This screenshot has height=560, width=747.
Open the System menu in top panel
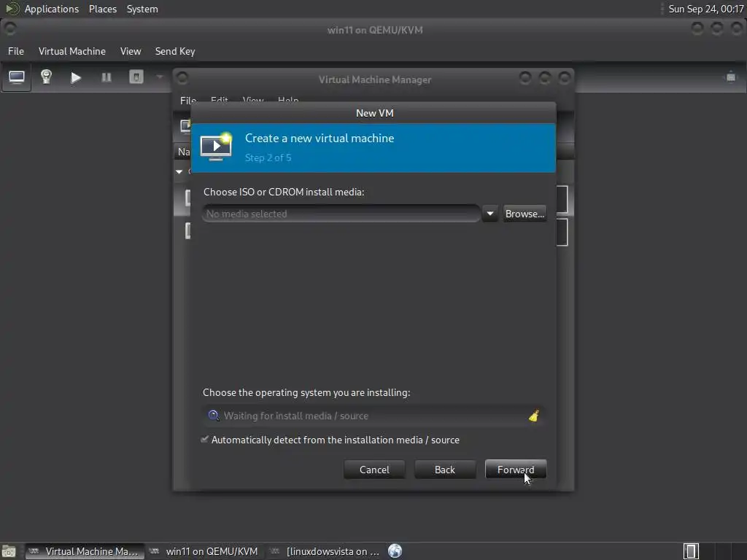coord(142,9)
